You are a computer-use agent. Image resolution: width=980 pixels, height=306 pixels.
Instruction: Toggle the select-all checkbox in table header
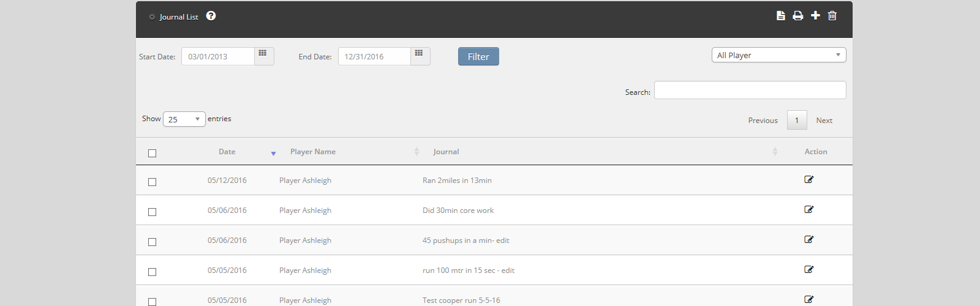pos(153,153)
